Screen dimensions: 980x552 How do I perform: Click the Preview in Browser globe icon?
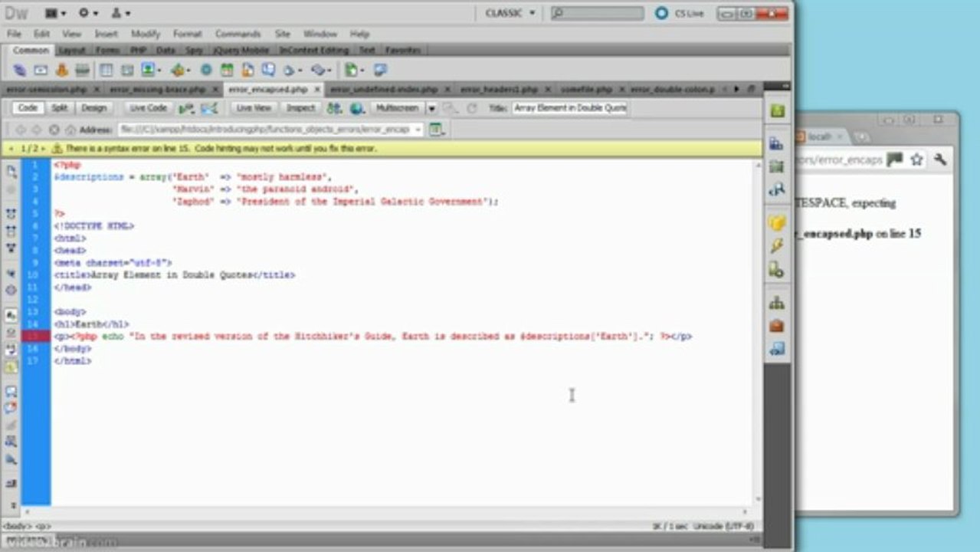tap(356, 108)
